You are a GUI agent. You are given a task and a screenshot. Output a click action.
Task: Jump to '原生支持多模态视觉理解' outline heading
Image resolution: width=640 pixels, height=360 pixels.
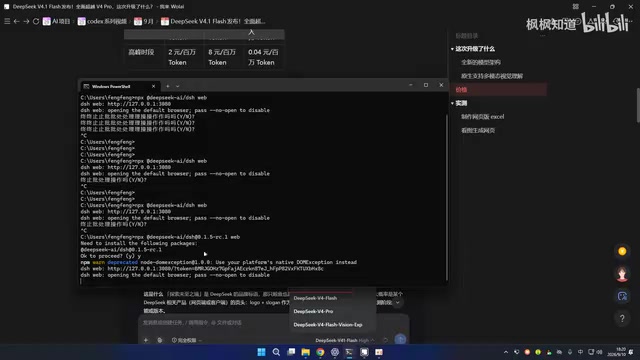(491, 76)
